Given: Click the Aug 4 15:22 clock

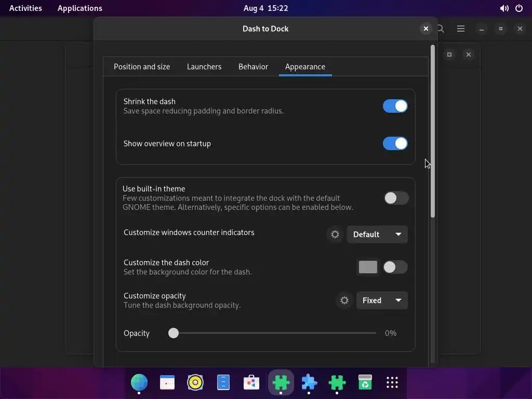Looking at the screenshot, I should pos(265,8).
